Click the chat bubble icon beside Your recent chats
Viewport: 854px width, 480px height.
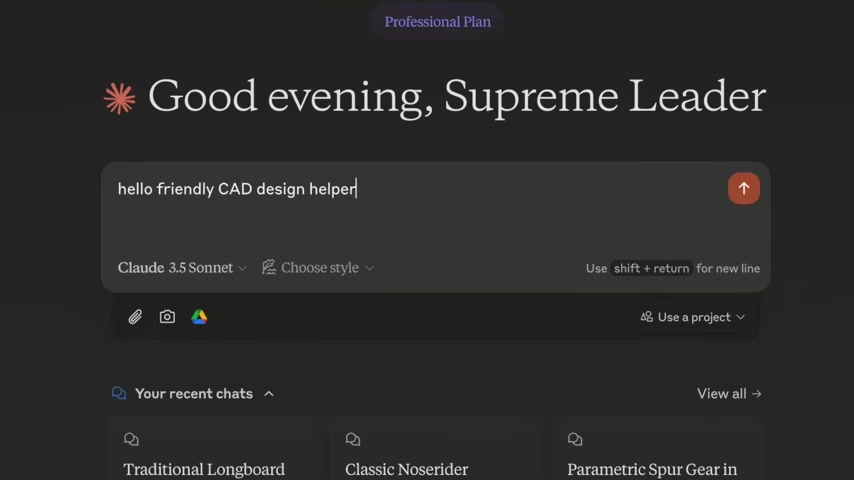point(119,393)
